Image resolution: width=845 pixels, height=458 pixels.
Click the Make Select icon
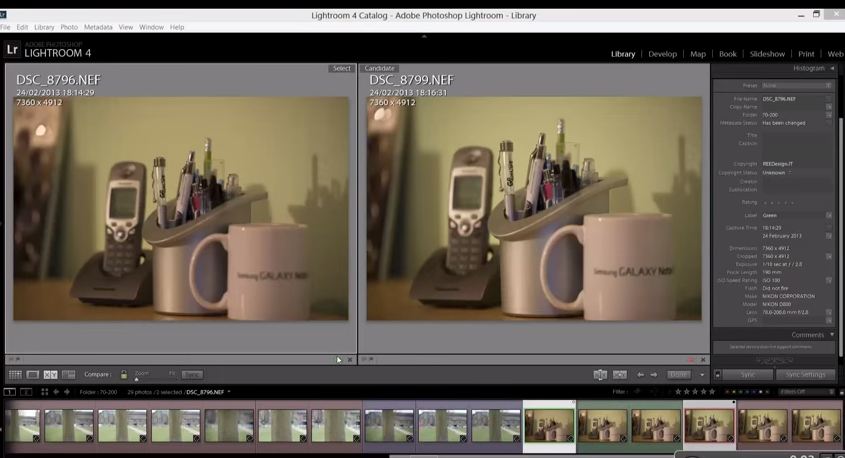click(620, 374)
